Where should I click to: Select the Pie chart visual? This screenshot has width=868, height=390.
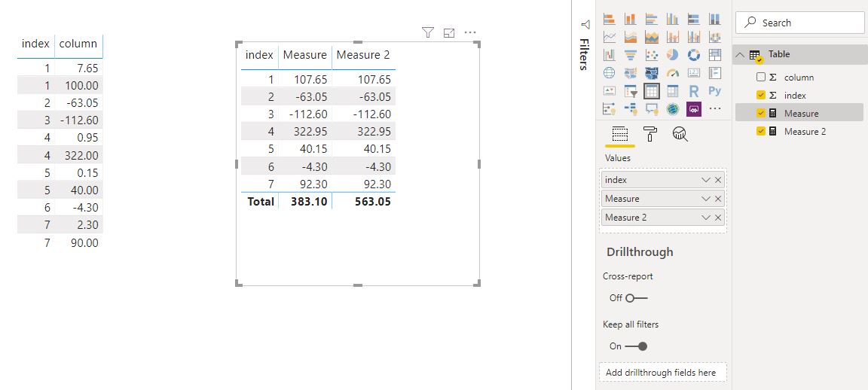pyautogui.click(x=673, y=55)
